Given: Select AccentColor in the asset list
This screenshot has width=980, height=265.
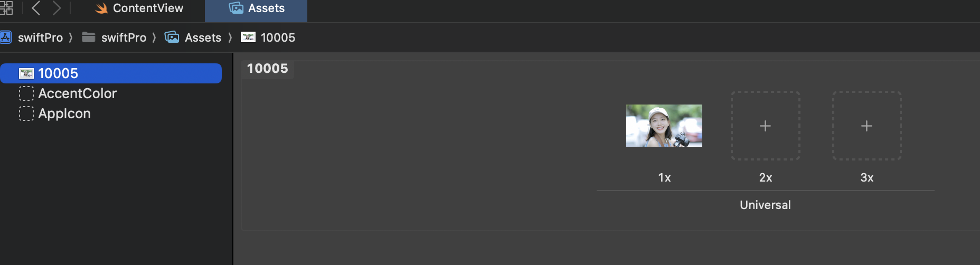Looking at the screenshot, I should pos(111,93).
